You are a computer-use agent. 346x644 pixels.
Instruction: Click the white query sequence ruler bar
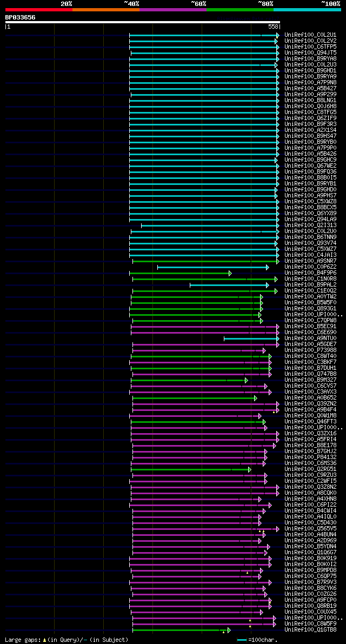coord(142,22)
